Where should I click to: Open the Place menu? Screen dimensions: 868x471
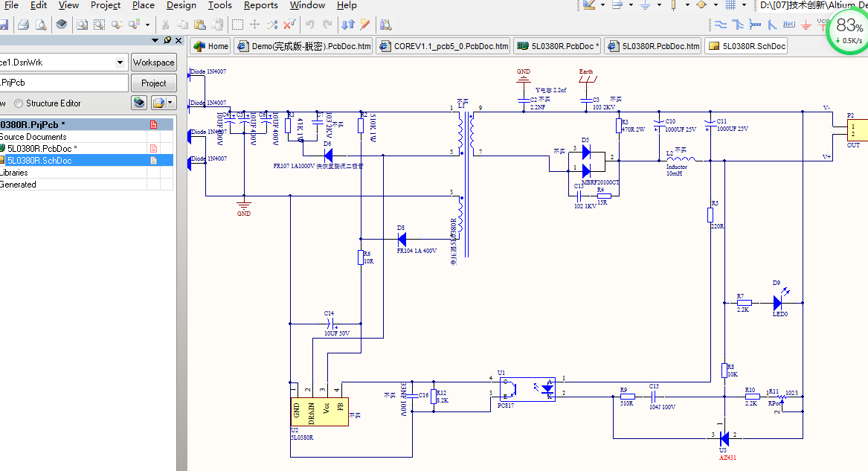point(144,5)
